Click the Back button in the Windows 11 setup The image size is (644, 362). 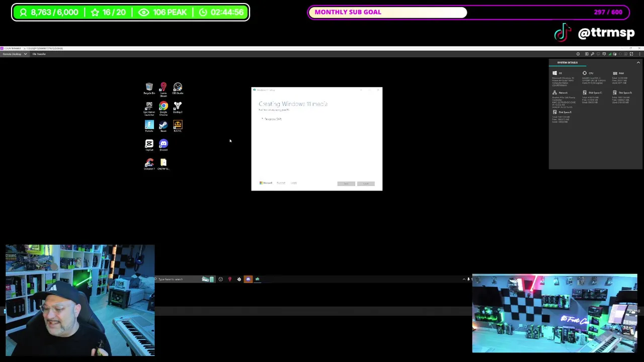[x=346, y=184]
